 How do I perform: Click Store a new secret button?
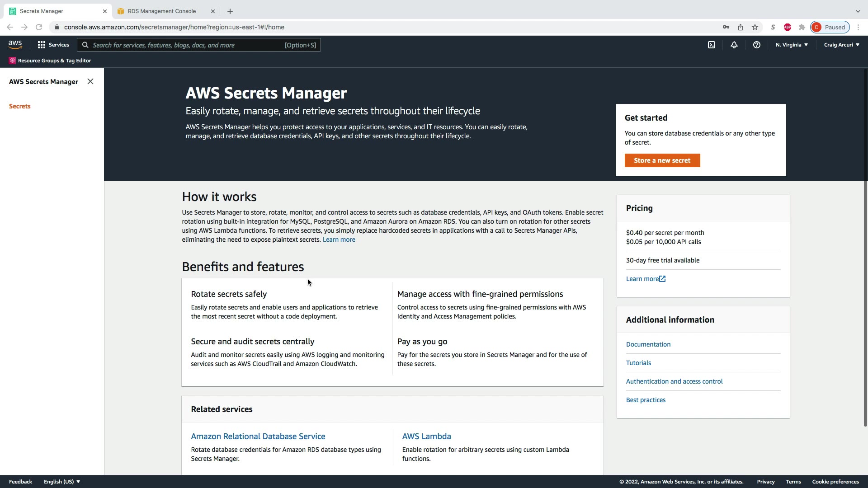[x=662, y=160]
